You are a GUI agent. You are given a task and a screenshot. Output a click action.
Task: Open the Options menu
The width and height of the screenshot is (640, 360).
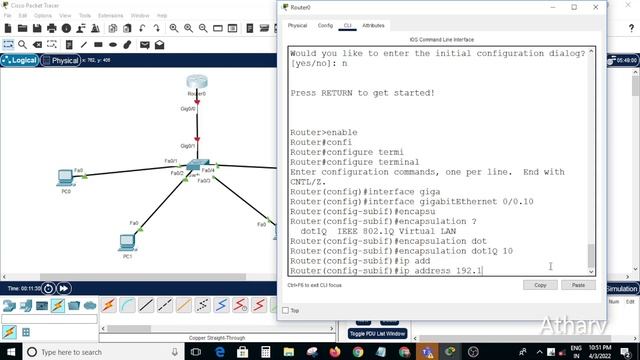click(x=43, y=16)
